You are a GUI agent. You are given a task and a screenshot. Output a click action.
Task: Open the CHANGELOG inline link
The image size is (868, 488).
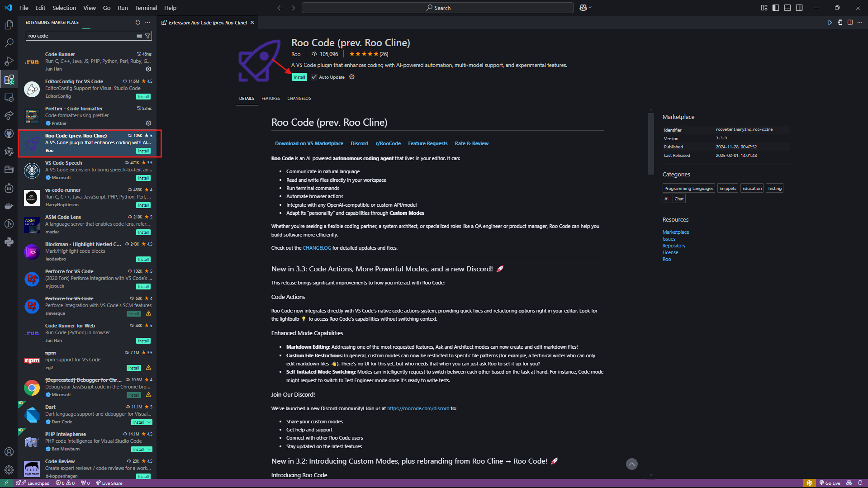point(317,248)
